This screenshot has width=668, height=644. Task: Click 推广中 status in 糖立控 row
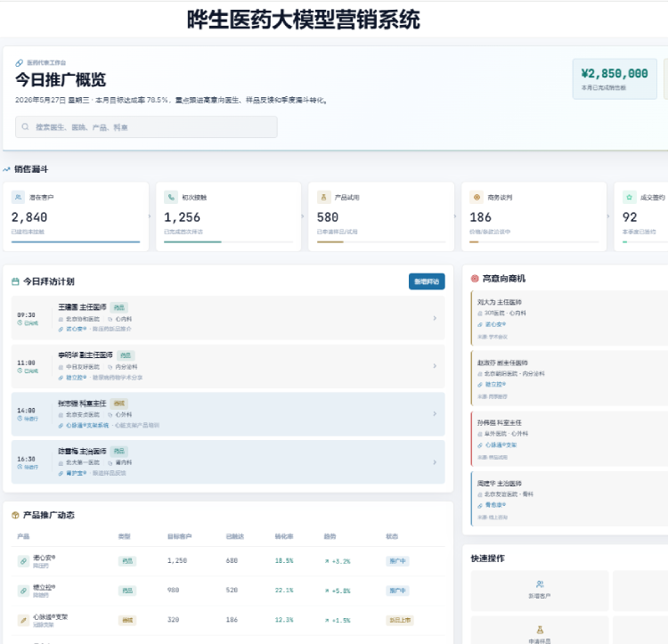pos(398,591)
